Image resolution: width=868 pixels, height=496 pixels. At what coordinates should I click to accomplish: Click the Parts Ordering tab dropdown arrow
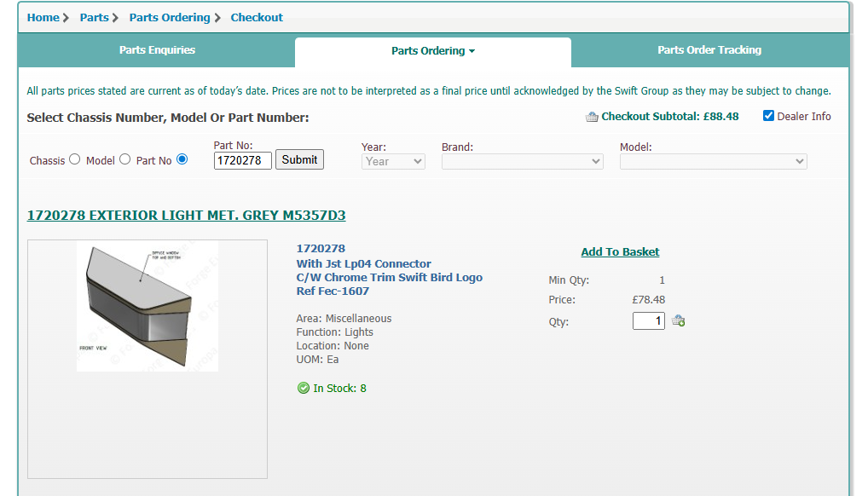click(x=472, y=51)
